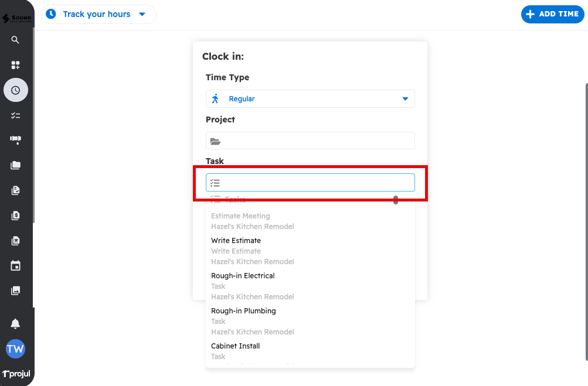Open search from the sidebar magnifier icon
Screen dimensions: 588x386
point(16,40)
